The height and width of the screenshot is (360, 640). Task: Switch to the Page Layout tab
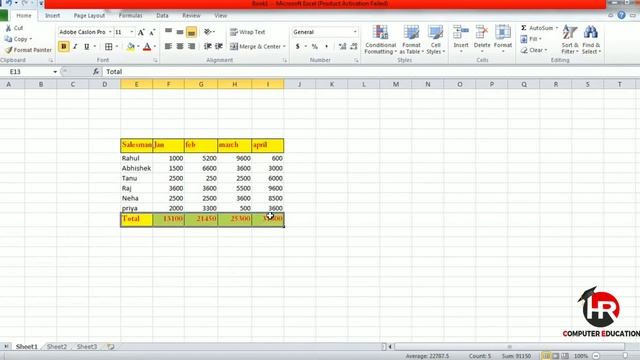pyautogui.click(x=89, y=16)
